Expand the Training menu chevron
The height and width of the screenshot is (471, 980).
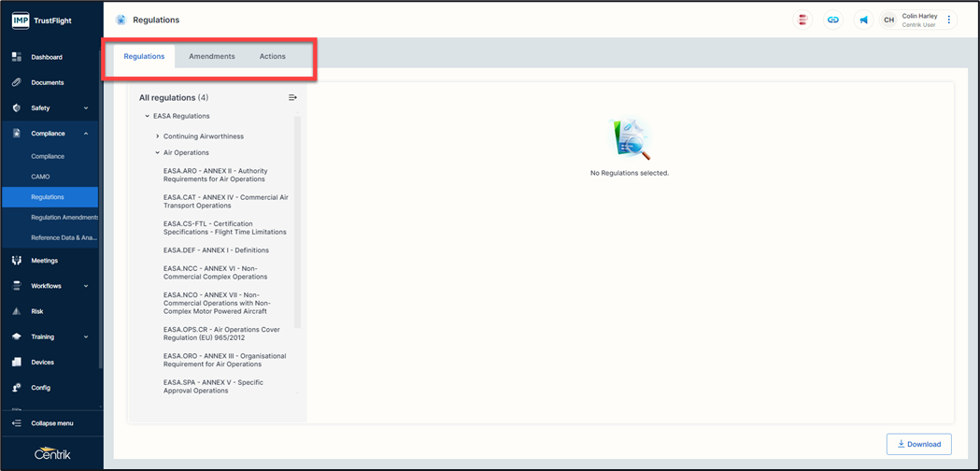click(86, 336)
